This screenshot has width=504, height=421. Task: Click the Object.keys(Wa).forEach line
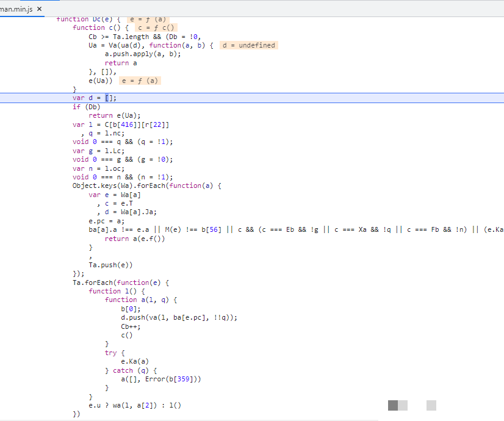click(146, 186)
